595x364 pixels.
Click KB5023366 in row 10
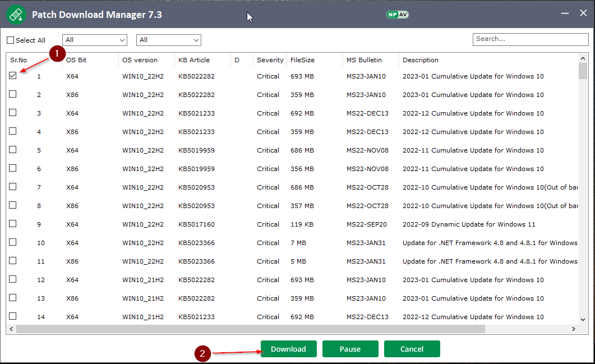197,243
